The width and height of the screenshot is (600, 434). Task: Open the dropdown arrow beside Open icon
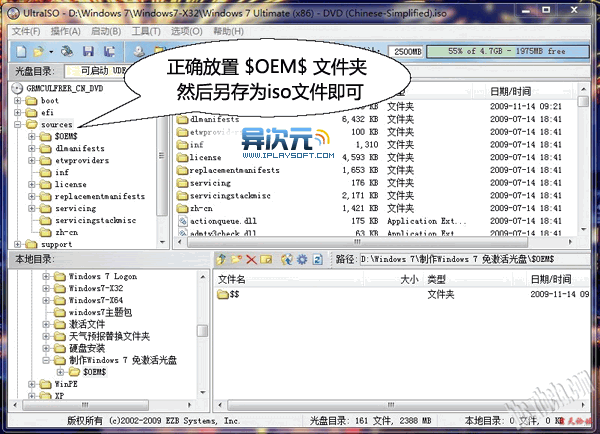[x=51, y=52]
